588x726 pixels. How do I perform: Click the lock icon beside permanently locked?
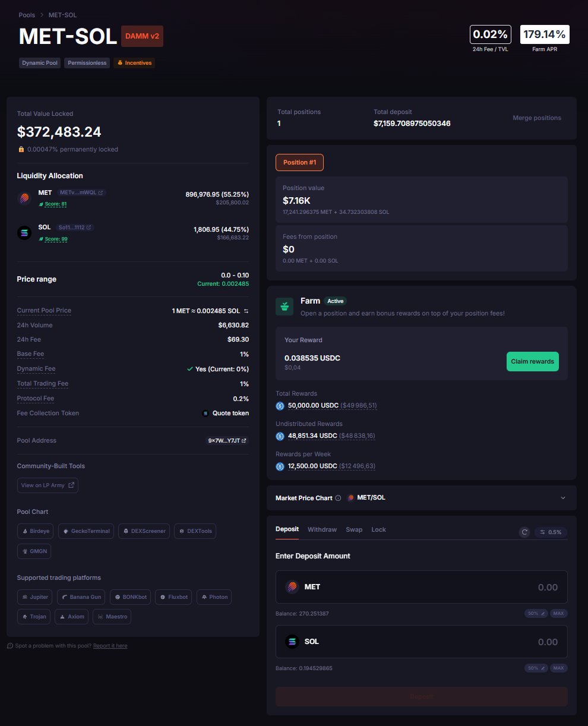coord(21,149)
